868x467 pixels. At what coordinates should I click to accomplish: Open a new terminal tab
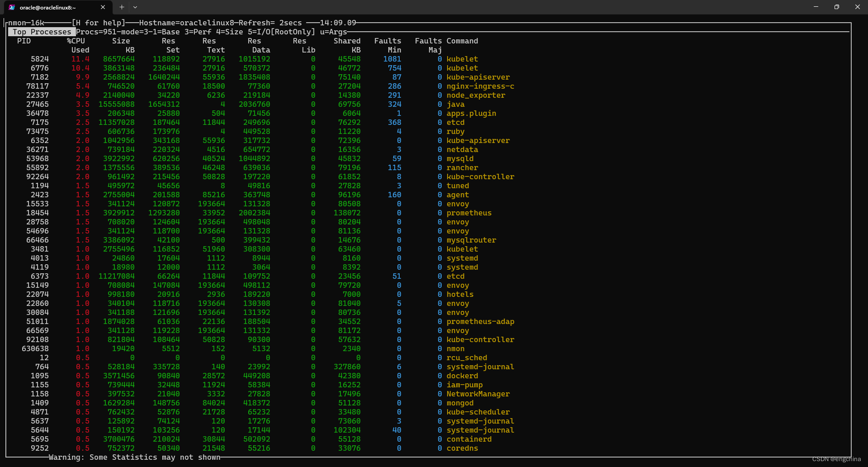click(122, 7)
